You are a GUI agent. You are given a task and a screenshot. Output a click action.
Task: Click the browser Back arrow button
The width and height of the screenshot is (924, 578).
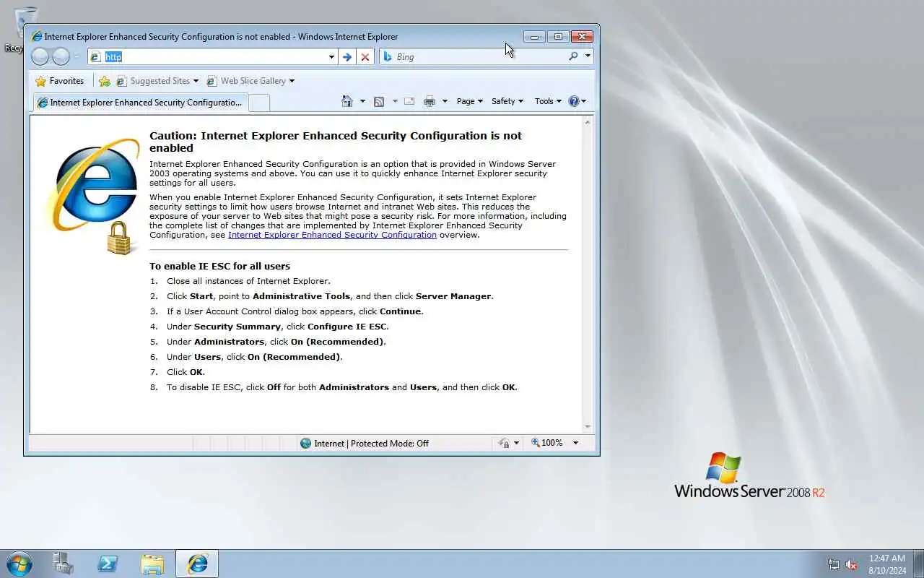(40, 56)
